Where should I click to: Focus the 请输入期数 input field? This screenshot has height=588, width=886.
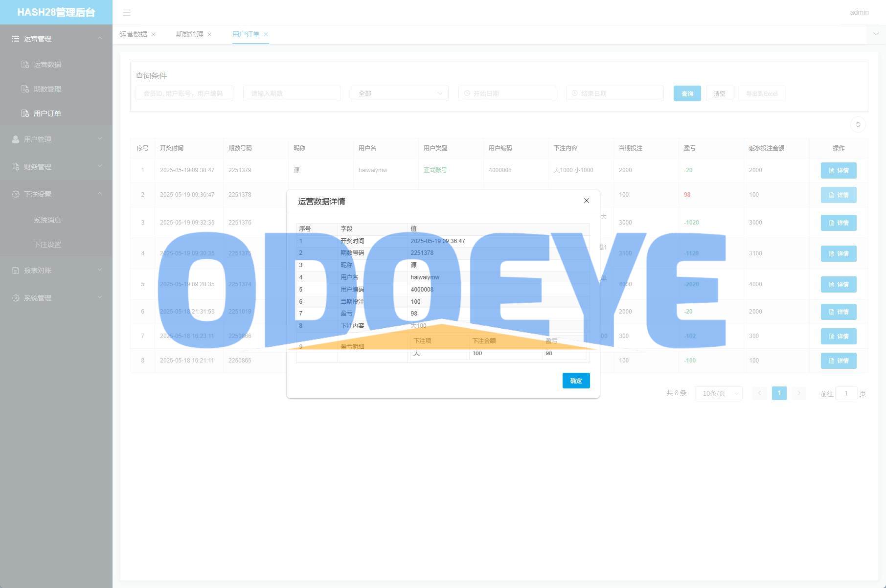pos(292,93)
